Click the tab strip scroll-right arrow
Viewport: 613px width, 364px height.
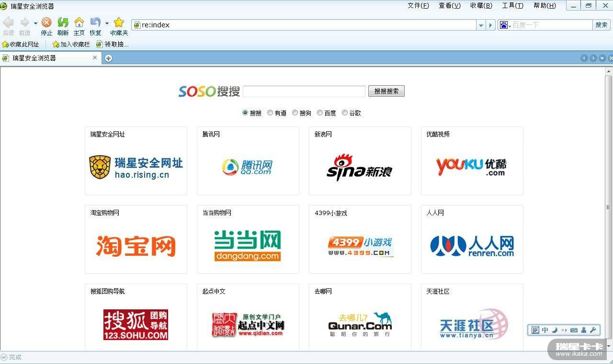[x=593, y=58]
